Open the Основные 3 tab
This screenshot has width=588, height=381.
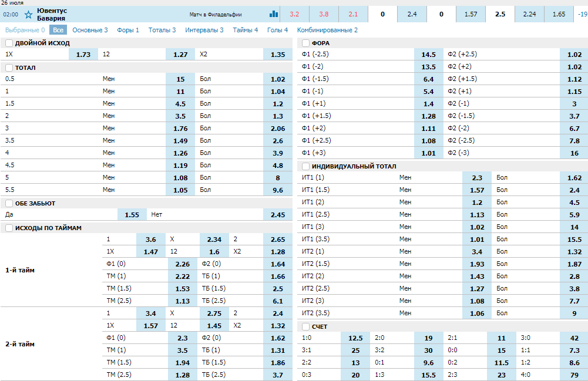[x=90, y=30]
